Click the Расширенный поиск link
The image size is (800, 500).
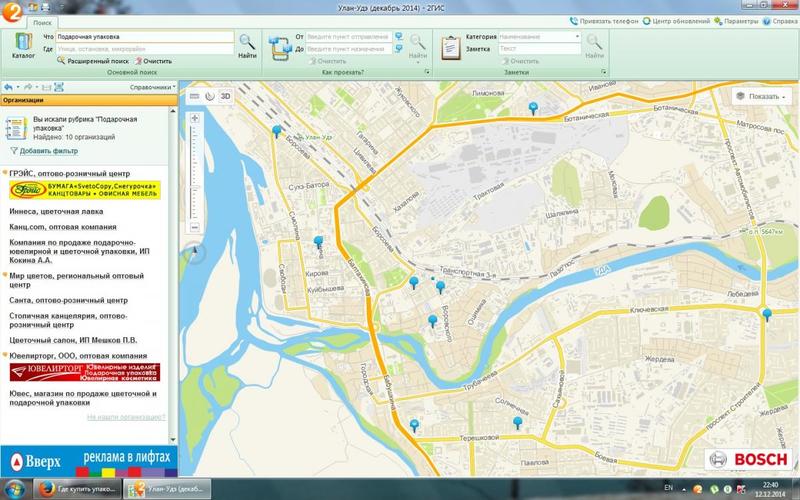[x=95, y=61]
